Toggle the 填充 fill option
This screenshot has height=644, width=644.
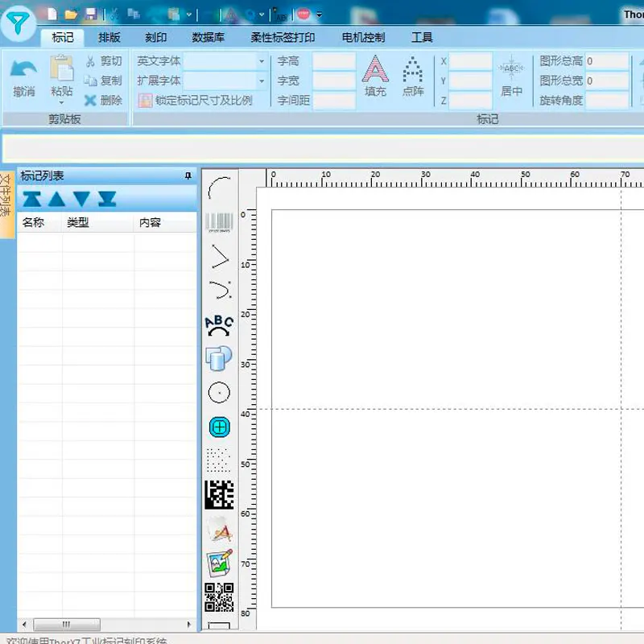click(375, 76)
